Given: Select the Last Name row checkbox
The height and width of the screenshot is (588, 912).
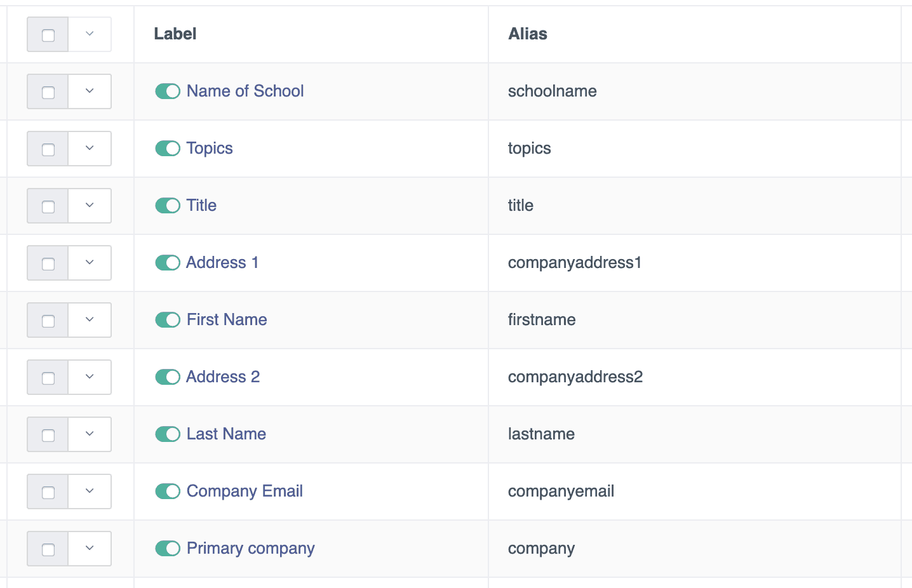Looking at the screenshot, I should tap(48, 435).
